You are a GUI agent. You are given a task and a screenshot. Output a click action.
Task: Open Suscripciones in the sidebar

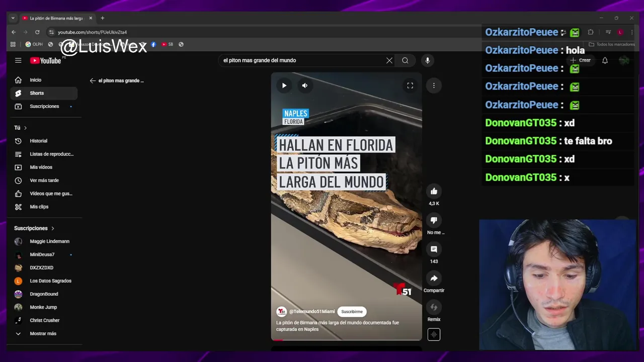(44, 106)
